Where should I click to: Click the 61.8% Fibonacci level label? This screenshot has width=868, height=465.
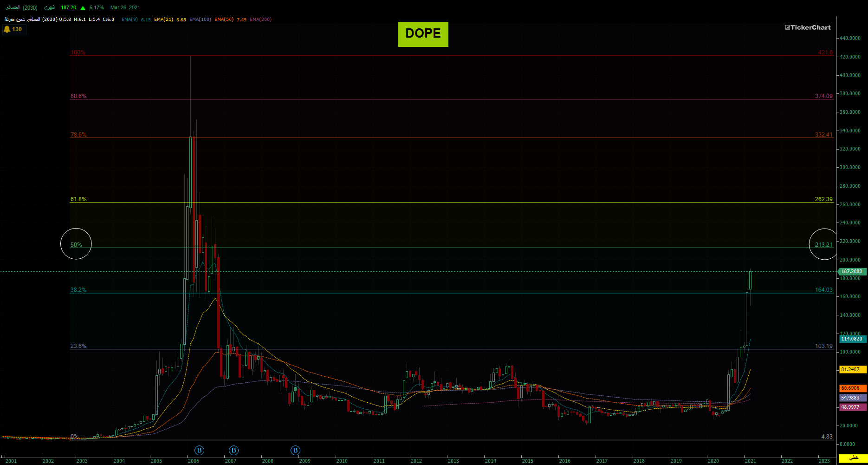[78, 199]
